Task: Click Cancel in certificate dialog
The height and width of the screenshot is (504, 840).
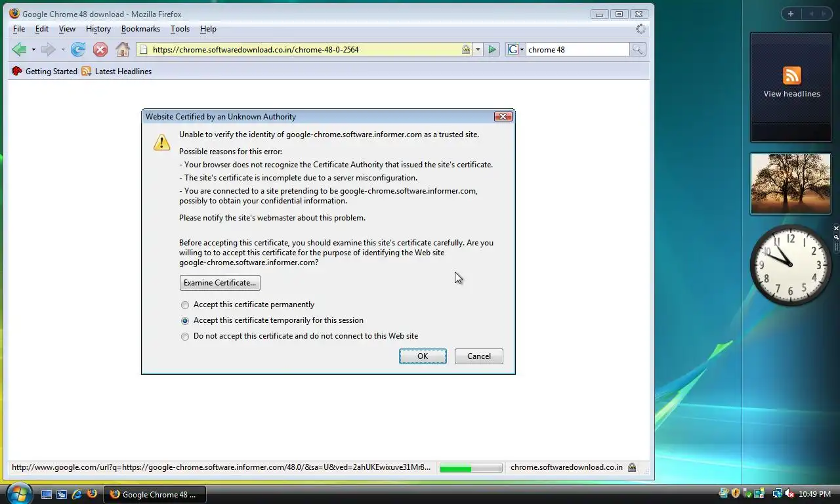Action: [479, 356]
